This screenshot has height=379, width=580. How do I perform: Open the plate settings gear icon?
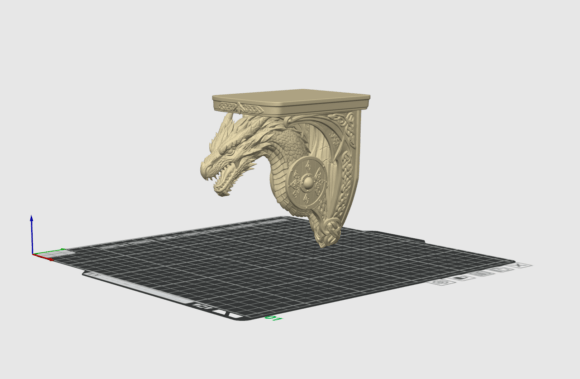pyautogui.click(x=442, y=282)
